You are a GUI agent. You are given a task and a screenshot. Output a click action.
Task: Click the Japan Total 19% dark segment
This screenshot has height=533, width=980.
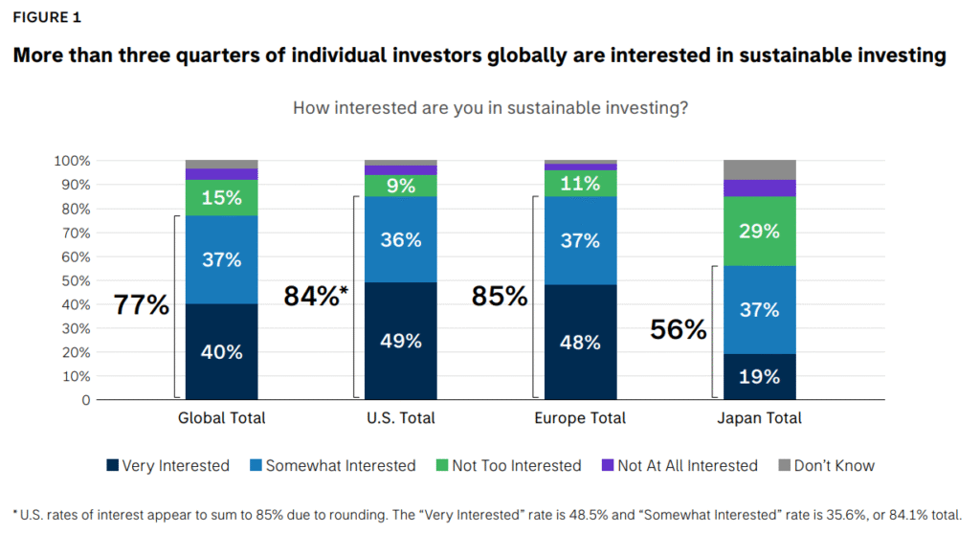coord(760,376)
